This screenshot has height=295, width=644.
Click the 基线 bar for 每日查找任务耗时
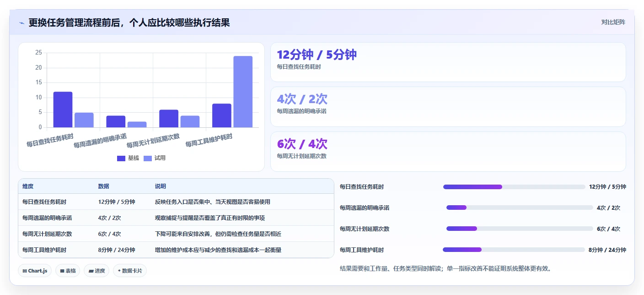coord(63,109)
